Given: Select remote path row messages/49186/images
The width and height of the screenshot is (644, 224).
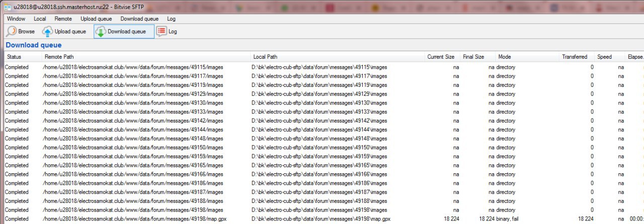Looking at the screenshot, I should (133, 183).
